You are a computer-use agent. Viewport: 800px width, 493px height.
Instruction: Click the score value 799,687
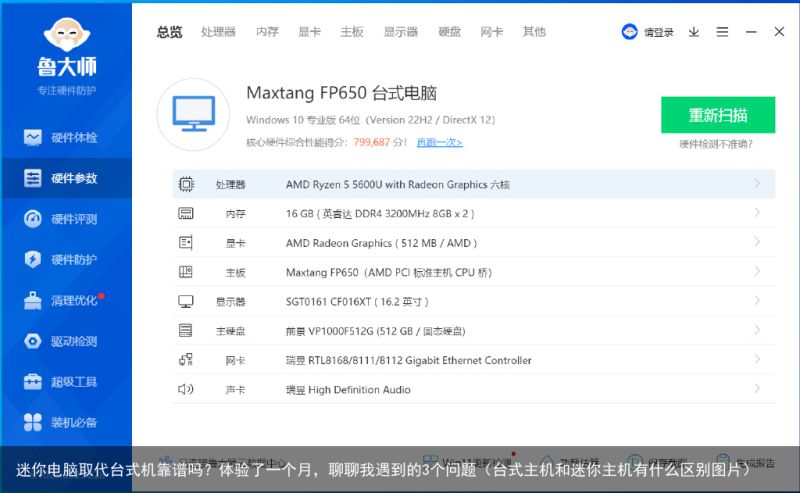tap(371, 142)
